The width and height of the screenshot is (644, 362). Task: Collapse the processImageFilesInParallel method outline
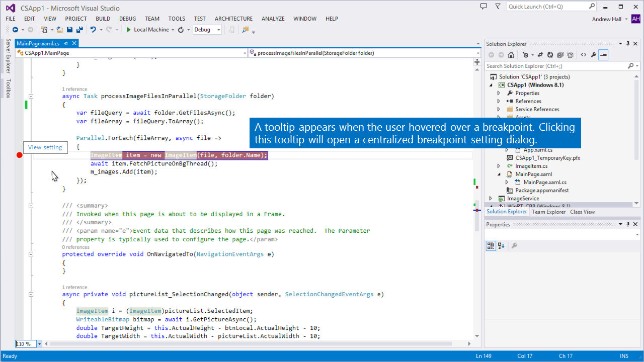tap(31, 96)
